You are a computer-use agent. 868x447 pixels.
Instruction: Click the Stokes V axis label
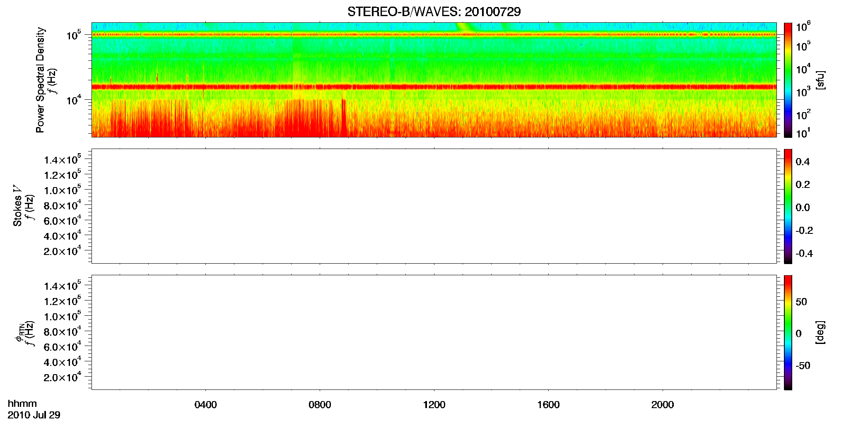(17, 206)
